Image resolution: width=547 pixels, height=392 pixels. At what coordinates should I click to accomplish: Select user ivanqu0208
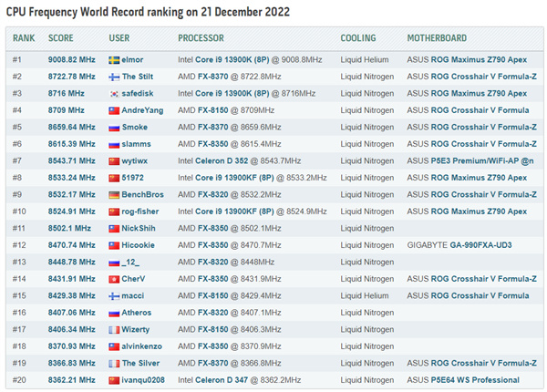pyautogui.click(x=143, y=380)
